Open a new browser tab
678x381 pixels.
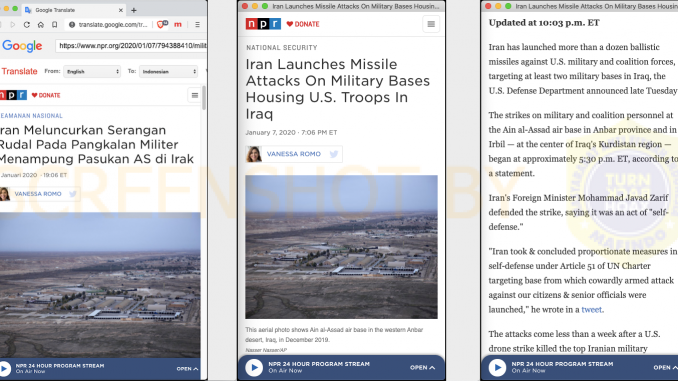[x=134, y=10]
